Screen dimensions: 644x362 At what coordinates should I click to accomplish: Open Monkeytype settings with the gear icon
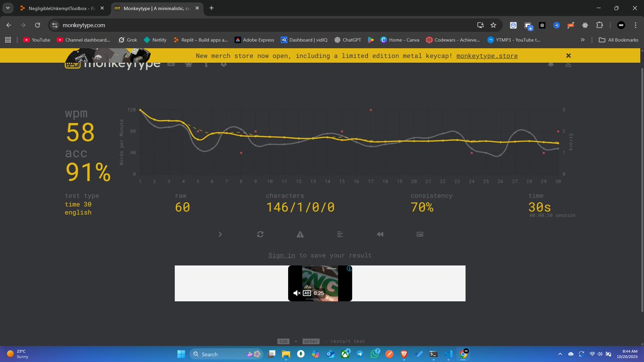pyautogui.click(x=224, y=63)
